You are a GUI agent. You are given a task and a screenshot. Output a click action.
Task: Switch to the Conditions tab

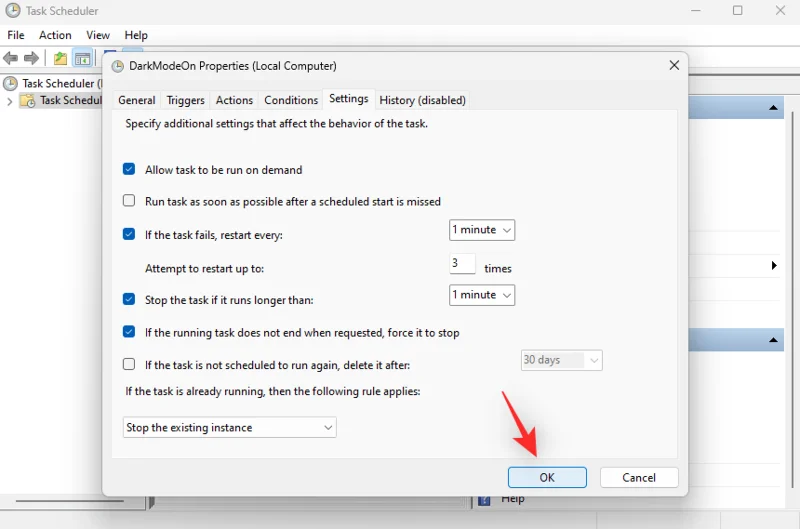click(291, 100)
